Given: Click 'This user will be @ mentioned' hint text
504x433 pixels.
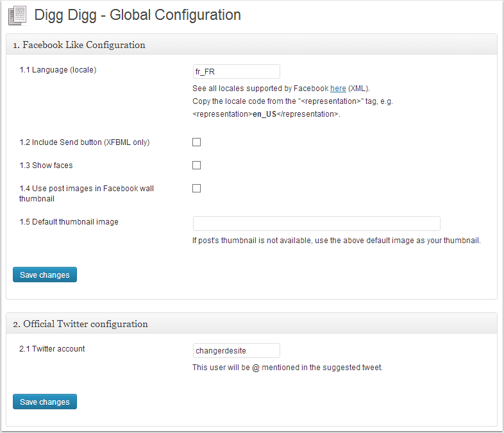Looking at the screenshot, I should click(287, 368).
